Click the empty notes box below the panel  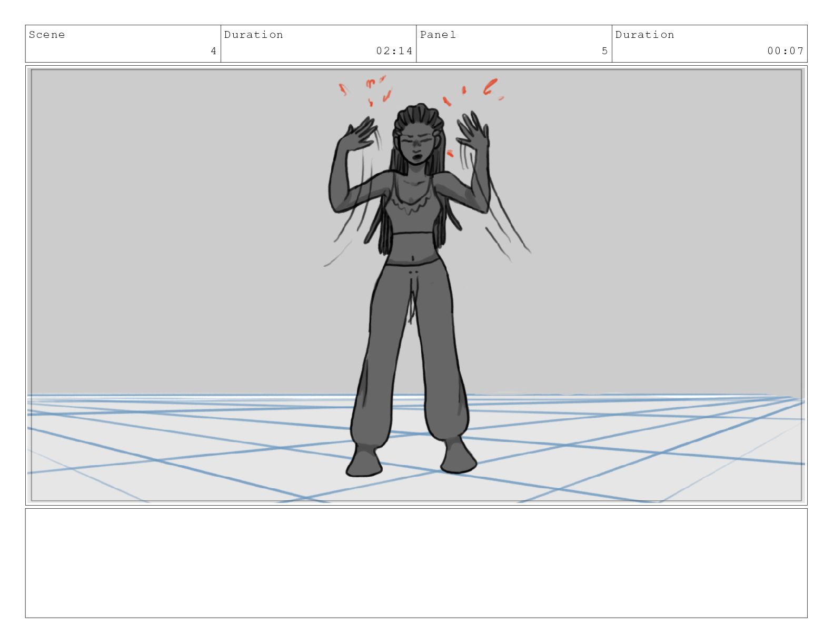coord(416,563)
